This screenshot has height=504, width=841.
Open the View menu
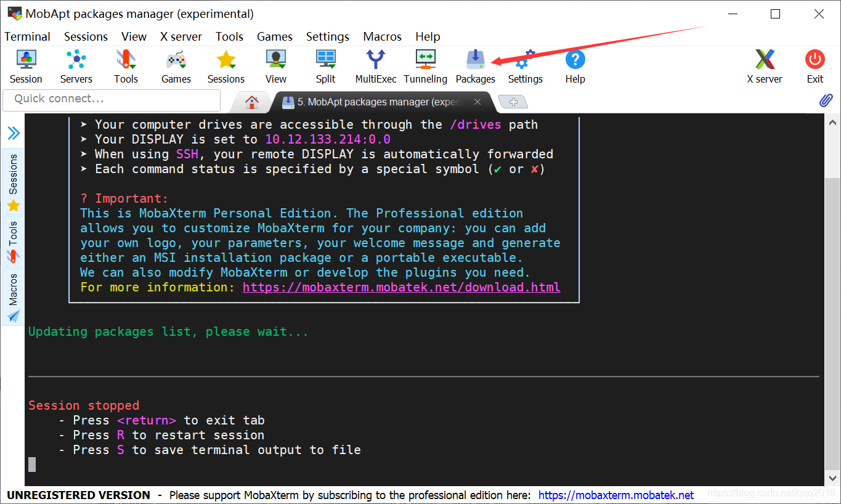click(x=134, y=36)
